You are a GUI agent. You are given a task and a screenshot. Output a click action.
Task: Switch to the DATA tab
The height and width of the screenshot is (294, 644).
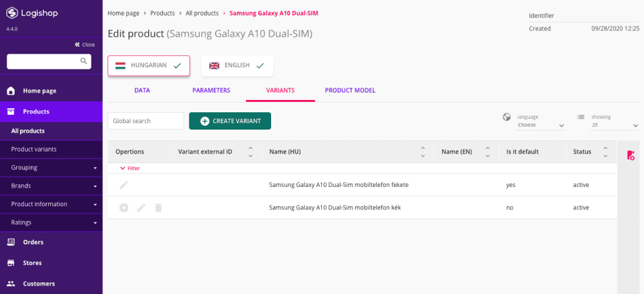[x=142, y=90]
